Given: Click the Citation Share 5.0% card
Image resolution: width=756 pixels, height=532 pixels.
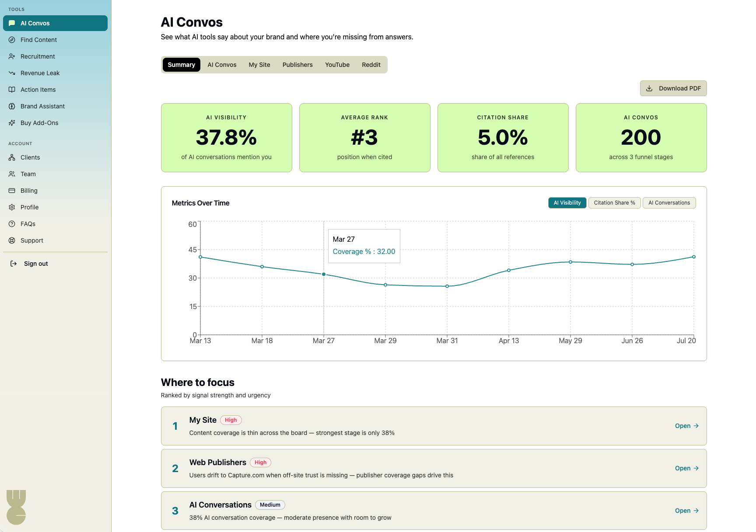Looking at the screenshot, I should pyautogui.click(x=503, y=138).
